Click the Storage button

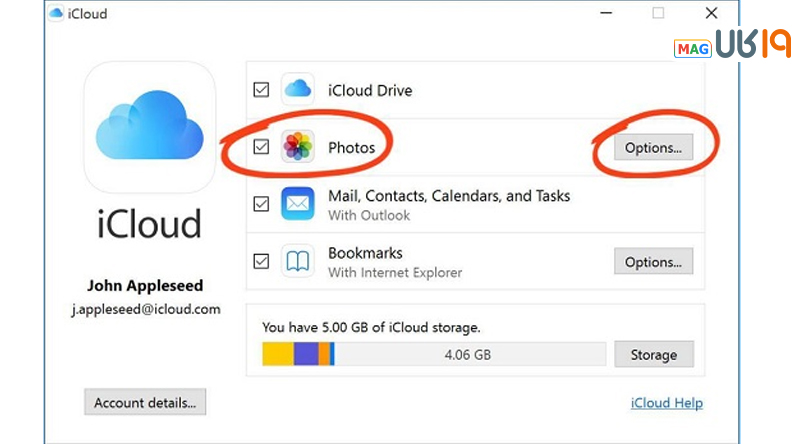point(653,354)
